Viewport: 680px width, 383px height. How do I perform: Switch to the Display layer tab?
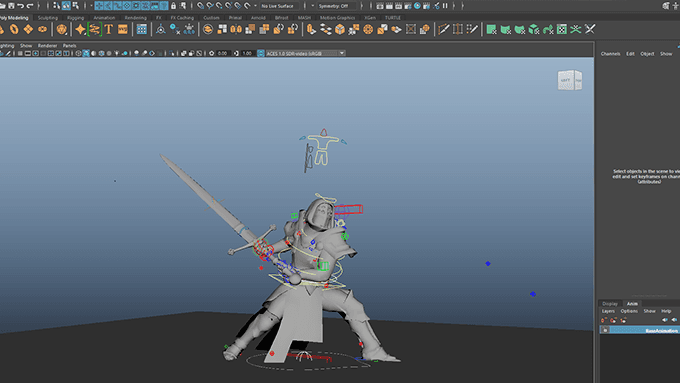click(610, 304)
